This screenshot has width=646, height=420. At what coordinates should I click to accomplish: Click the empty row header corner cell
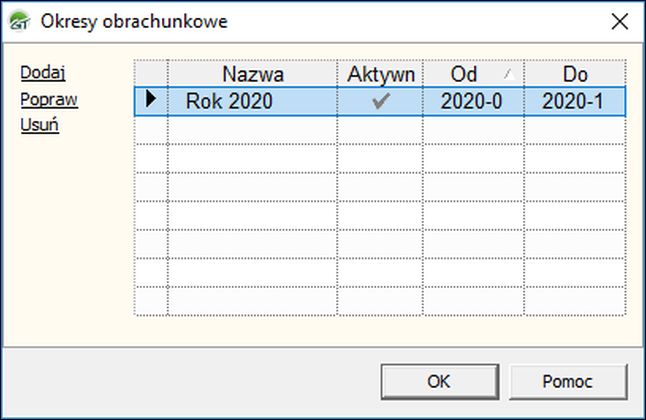click(151, 74)
